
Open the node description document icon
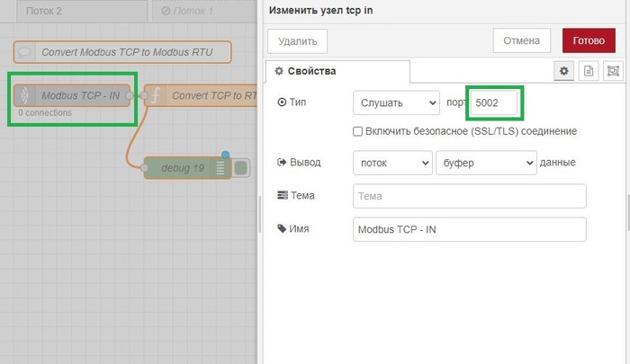coord(589,71)
